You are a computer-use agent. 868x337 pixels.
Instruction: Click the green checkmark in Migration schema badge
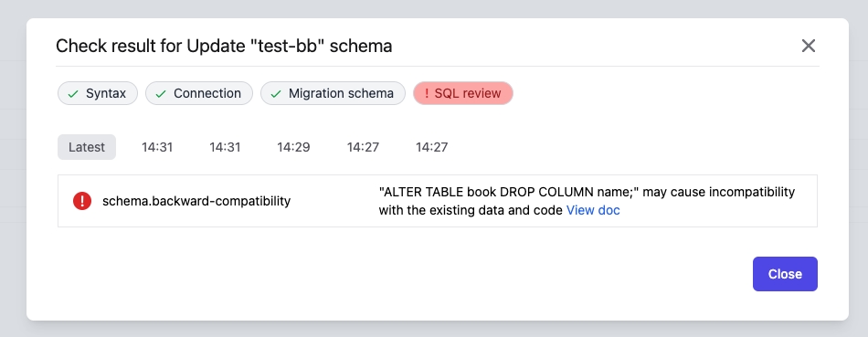point(276,94)
